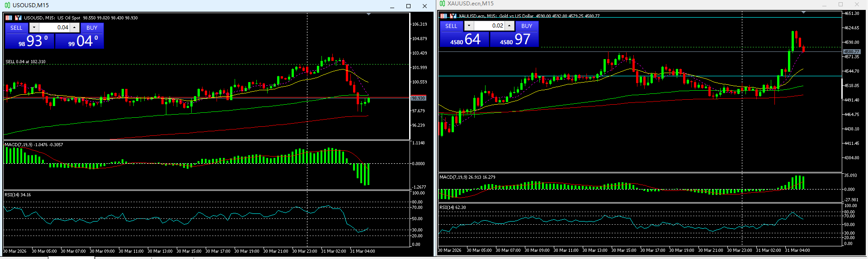Decrease USOUSD lot volume with down arrow
The height and width of the screenshot is (259, 868).
(34, 28)
